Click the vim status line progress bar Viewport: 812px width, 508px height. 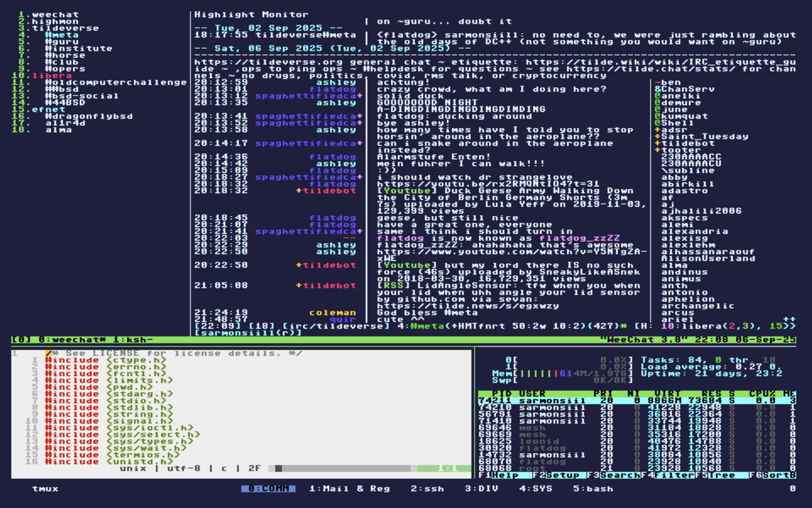pyautogui.click(x=342, y=468)
